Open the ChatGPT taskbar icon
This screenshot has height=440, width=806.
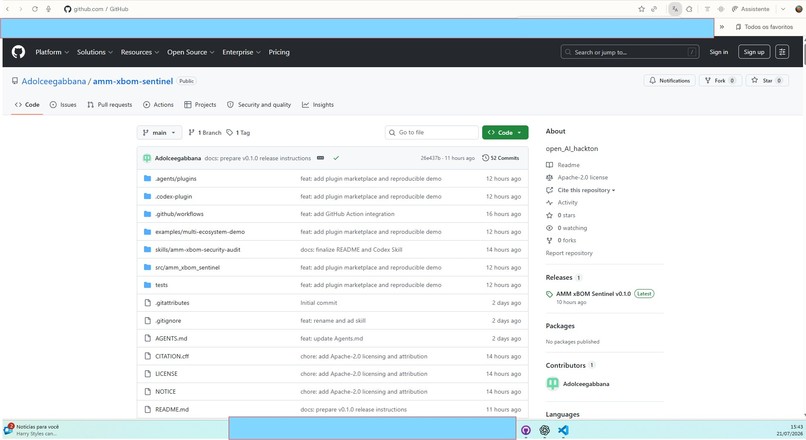(x=545, y=430)
